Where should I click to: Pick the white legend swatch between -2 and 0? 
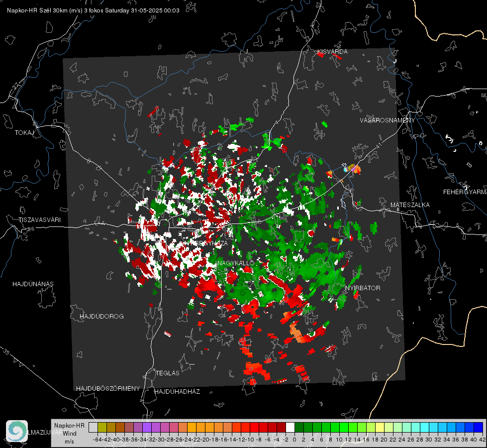(290, 428)
